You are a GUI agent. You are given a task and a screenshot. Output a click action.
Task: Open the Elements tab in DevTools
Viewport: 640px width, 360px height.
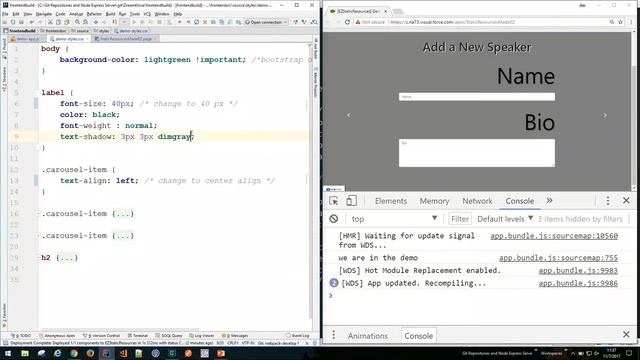click(x=391, y=201)
